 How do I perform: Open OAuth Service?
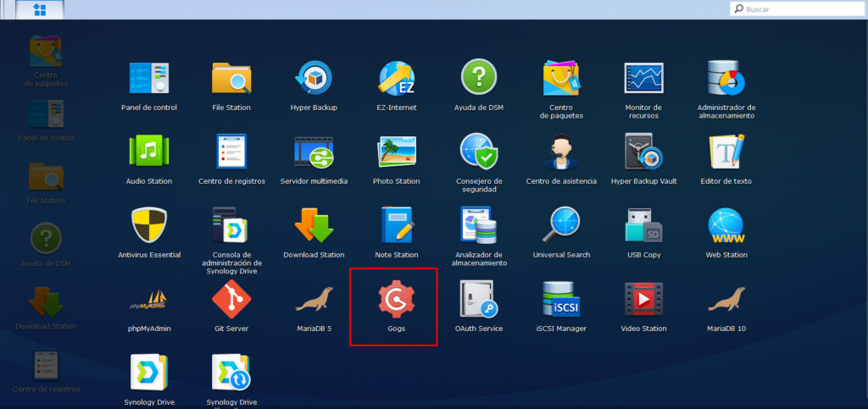(479, 299)
